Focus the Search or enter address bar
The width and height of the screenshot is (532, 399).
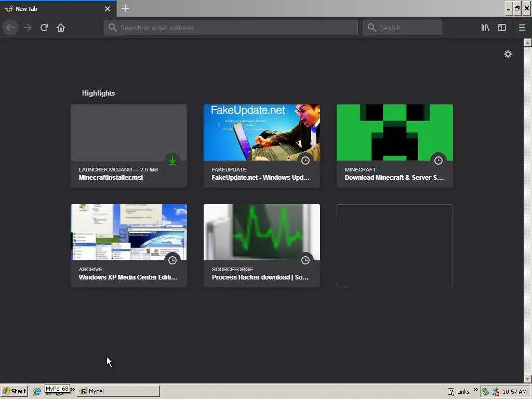pos(231,28)
